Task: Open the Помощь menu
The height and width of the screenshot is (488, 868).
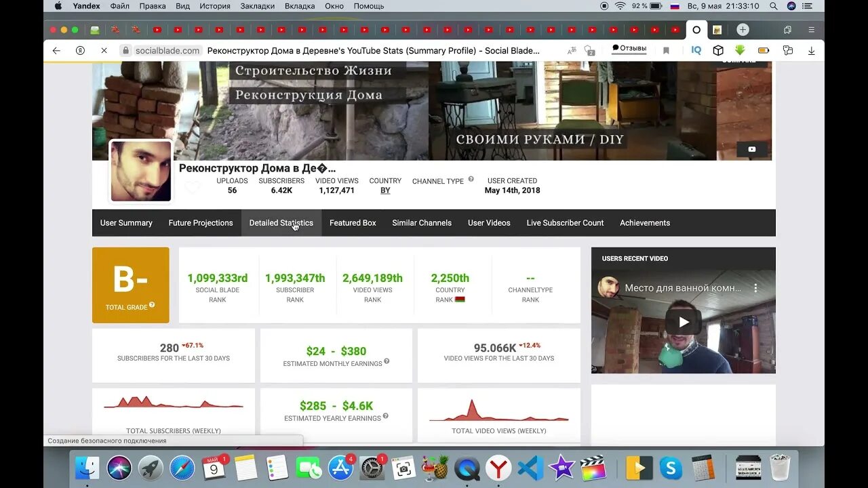Action: (x=369, y=6)
